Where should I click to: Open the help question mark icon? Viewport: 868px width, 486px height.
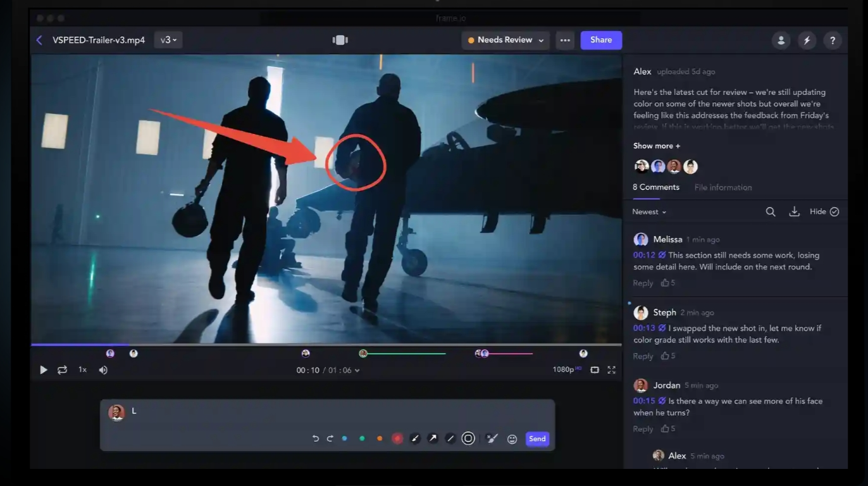(833, 40)
